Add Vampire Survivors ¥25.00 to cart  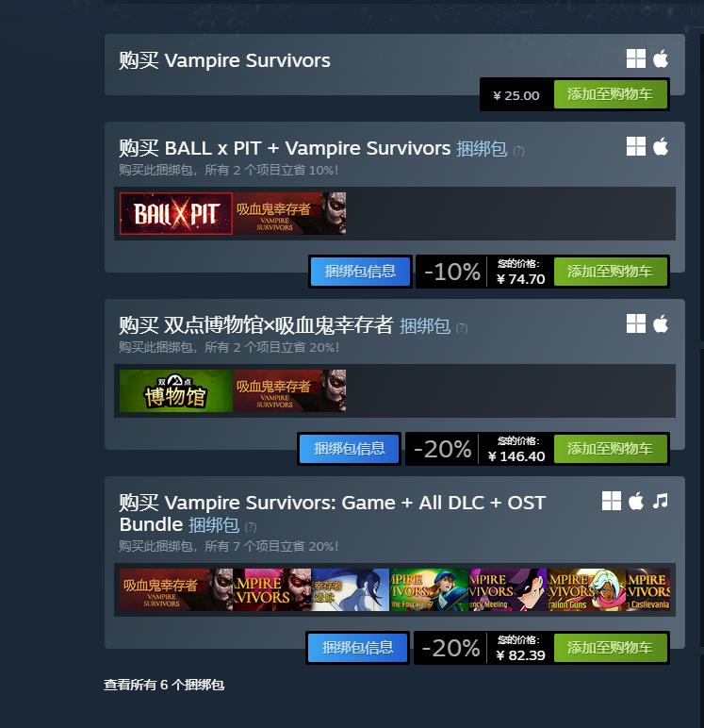pos(611,94)
